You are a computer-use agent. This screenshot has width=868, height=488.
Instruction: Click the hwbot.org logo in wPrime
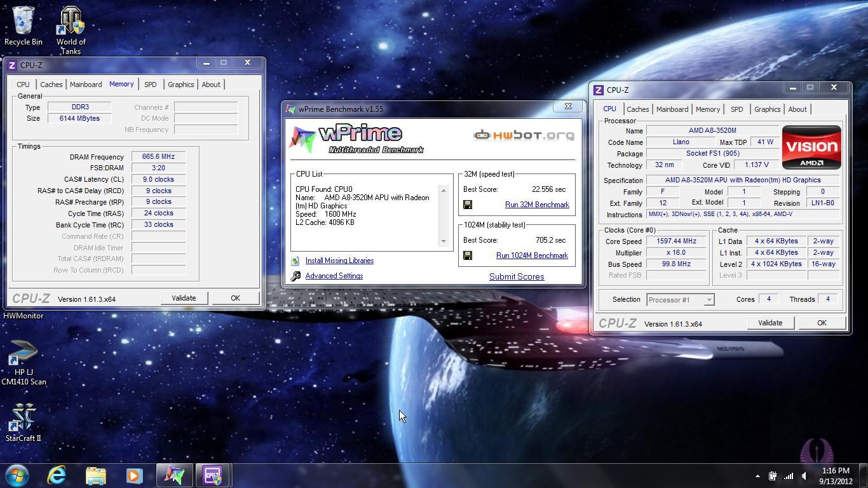click(524, 135)
